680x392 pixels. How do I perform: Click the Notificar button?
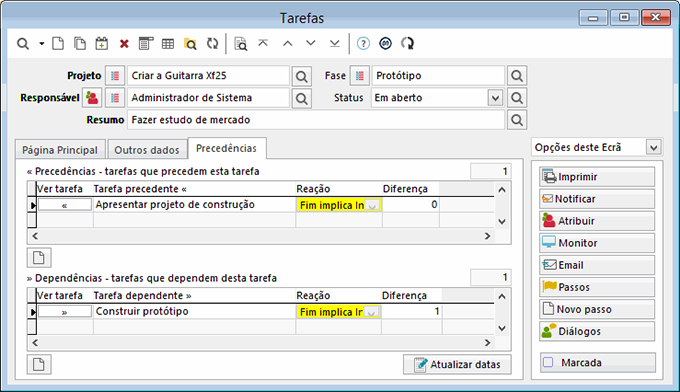click(597, 199)
